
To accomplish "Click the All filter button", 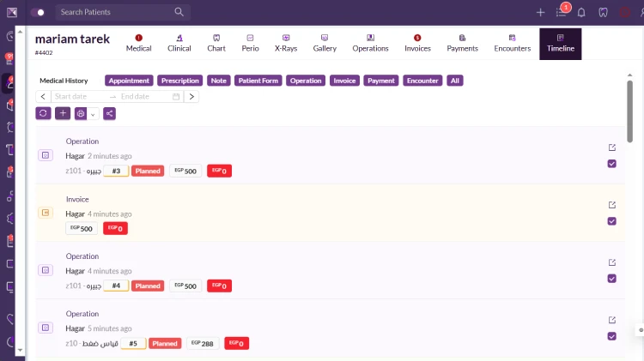I will 455,81.
